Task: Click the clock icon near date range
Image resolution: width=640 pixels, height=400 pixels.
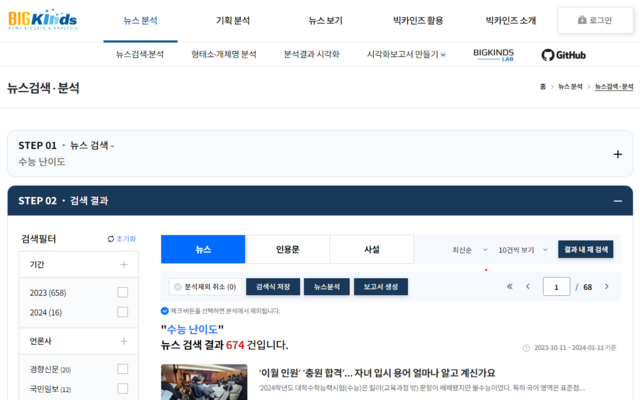Action: point(527,348)
